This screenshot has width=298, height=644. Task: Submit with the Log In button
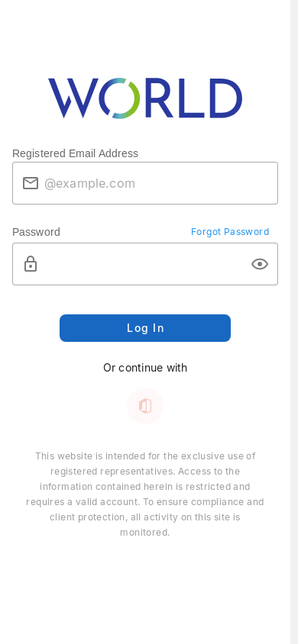click(x=145, y=328)
